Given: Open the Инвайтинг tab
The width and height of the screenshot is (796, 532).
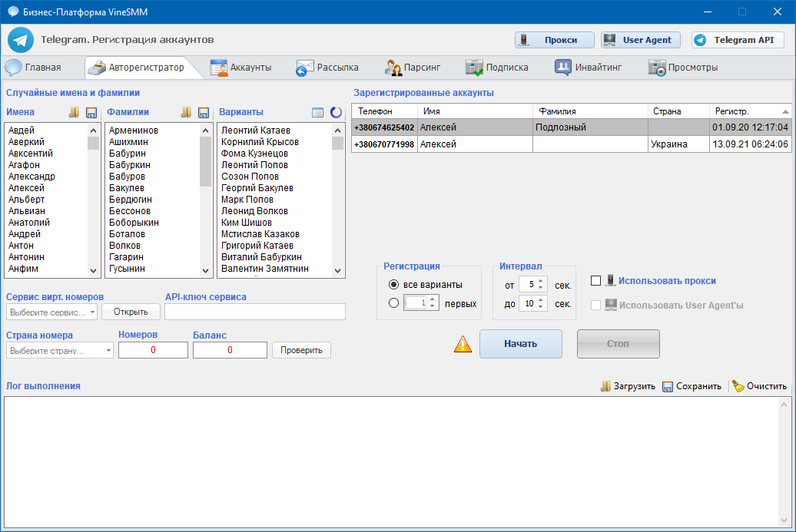Looking at the screenshot, I should [589, 68].
